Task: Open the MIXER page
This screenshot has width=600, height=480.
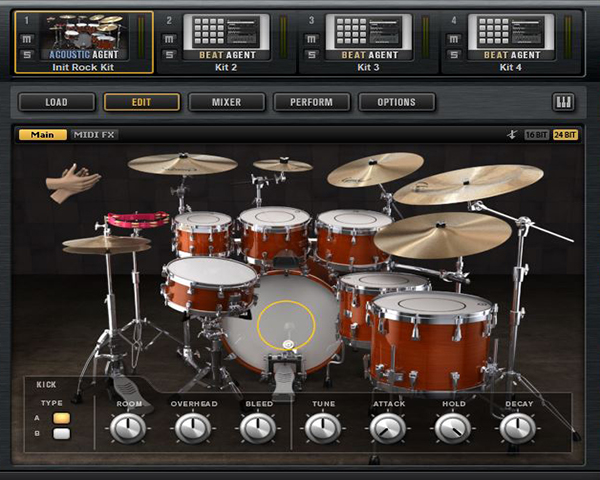Action: coord(226,102)
